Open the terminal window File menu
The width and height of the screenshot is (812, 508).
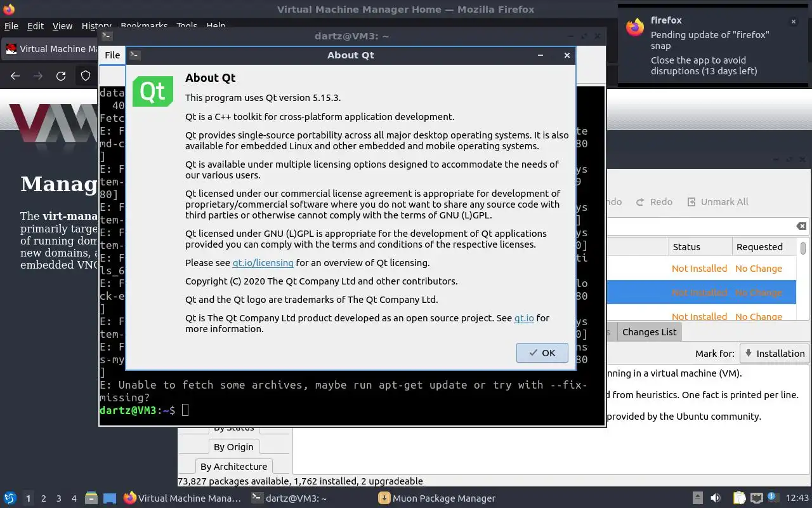(x=112, y=55)
